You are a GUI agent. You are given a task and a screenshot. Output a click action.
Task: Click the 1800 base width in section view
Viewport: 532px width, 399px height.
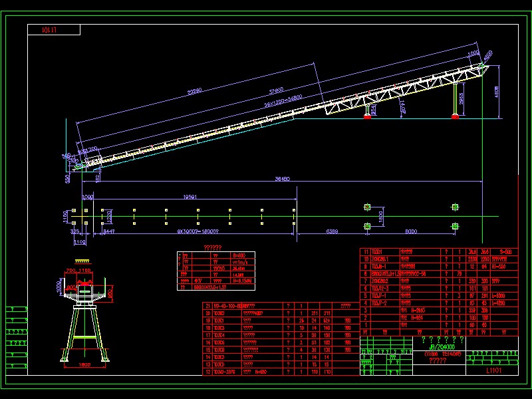tap(84, 364)
